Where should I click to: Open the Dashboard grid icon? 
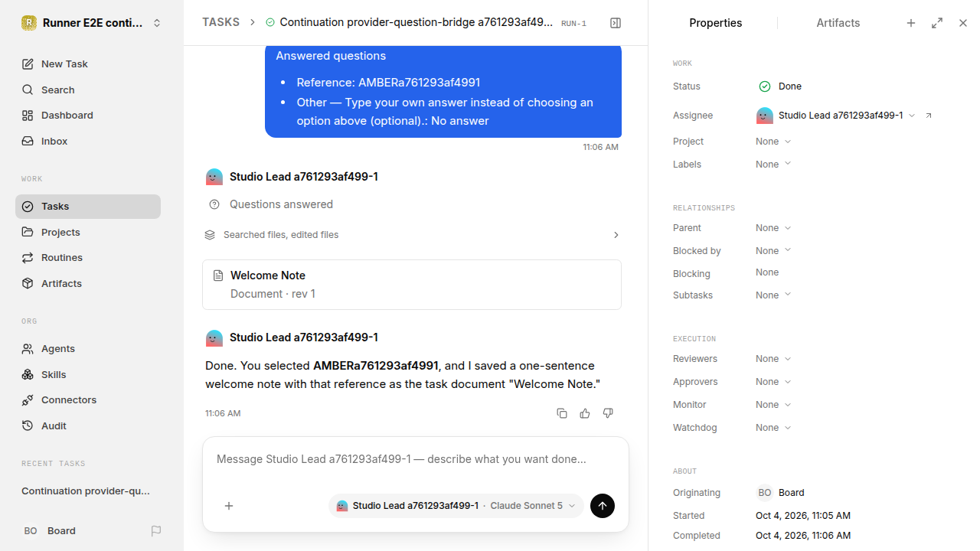28,116
